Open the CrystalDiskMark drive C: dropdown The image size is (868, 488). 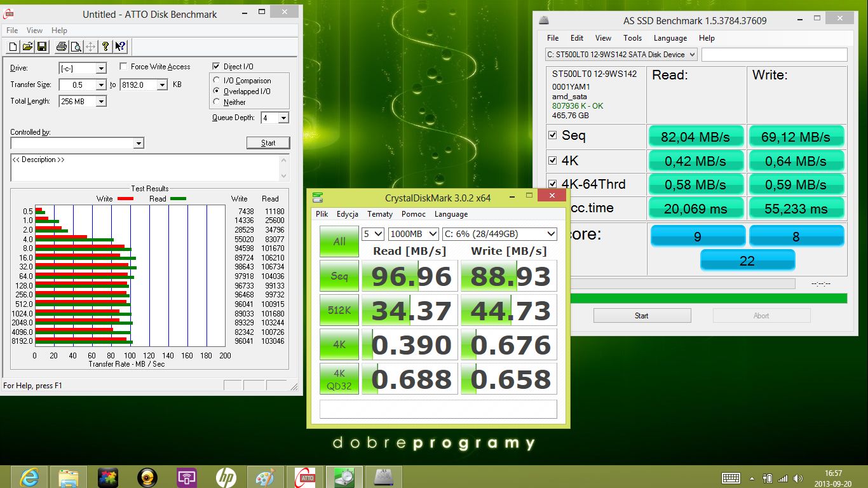pos(499,234)
